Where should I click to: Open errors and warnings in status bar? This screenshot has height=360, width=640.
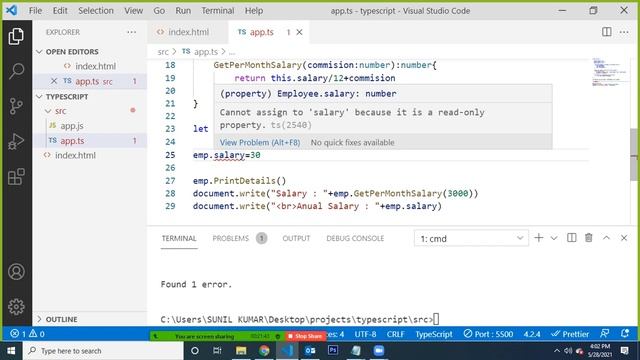tap(27, 334)
